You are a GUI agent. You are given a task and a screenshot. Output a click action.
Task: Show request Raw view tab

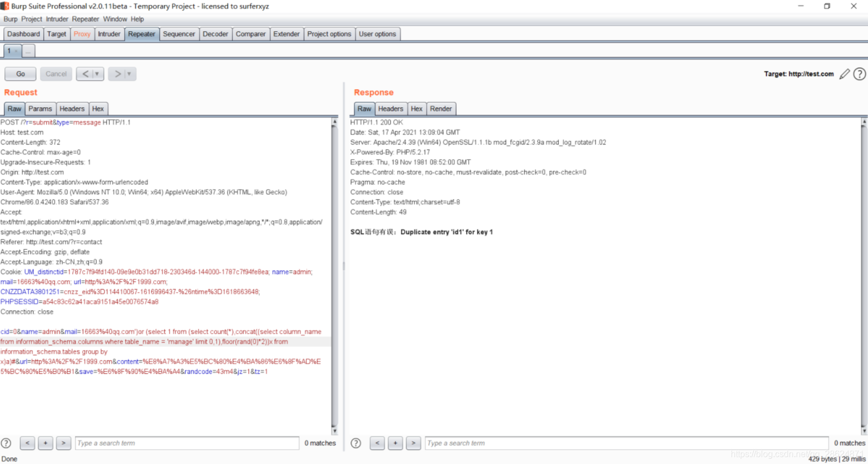click(x=14, y=109)
